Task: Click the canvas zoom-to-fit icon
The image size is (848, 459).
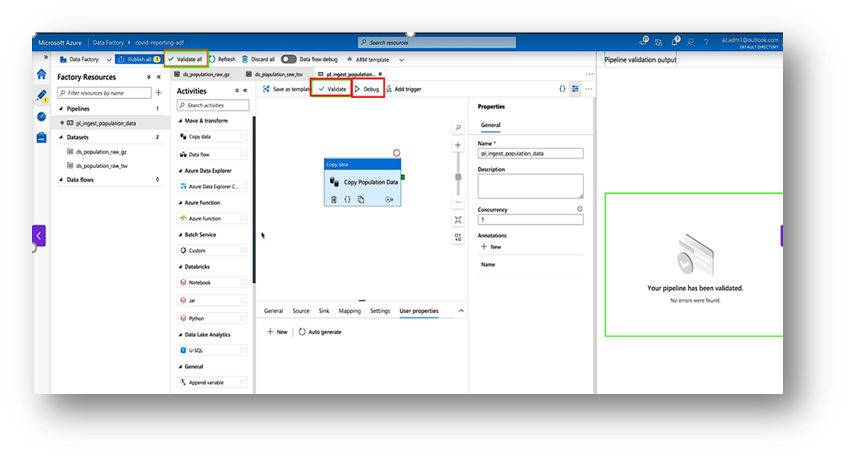Action: [458, 219]
